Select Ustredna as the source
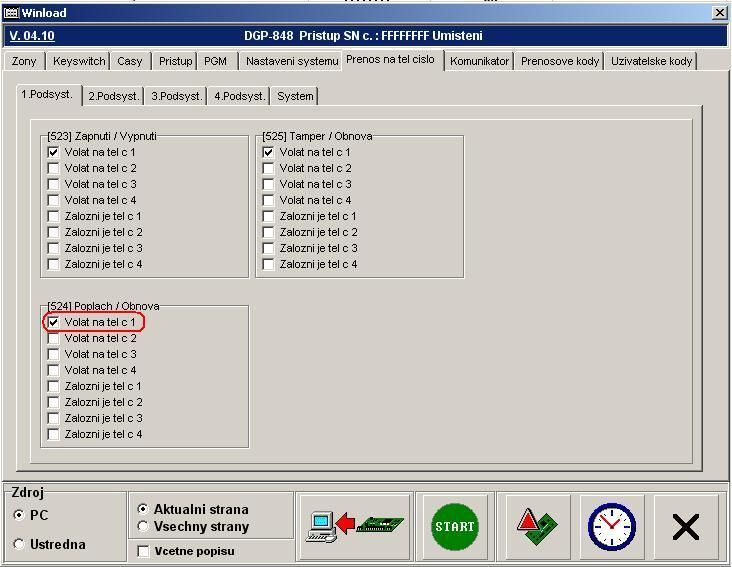The width and height of the screenshot is (732, 567). [x=21, y=544]
